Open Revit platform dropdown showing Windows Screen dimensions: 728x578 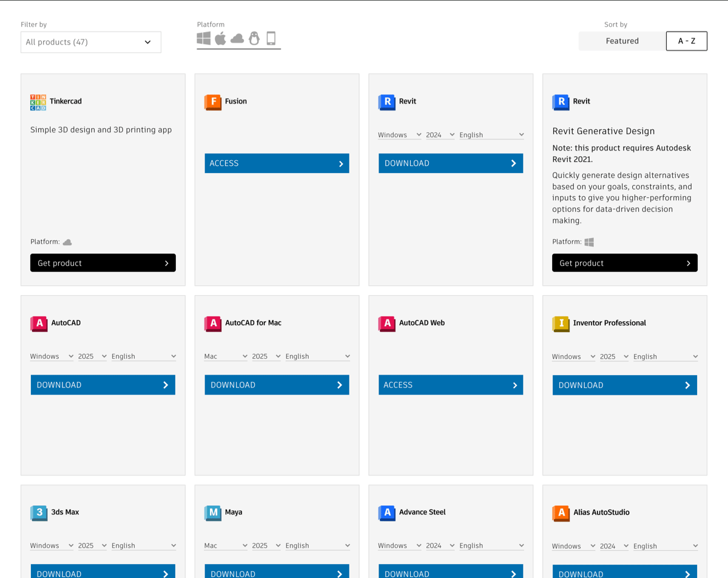pyautogui.click(x=399, y=135)
